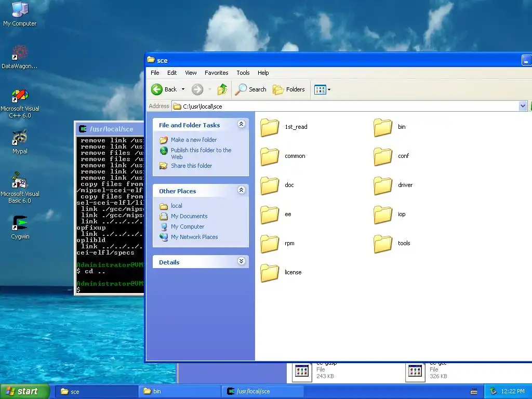Select Microsoft Visual Basic 6.0 shortcut
This screenshot has height=399, width=532.
(x=20, y=188)
